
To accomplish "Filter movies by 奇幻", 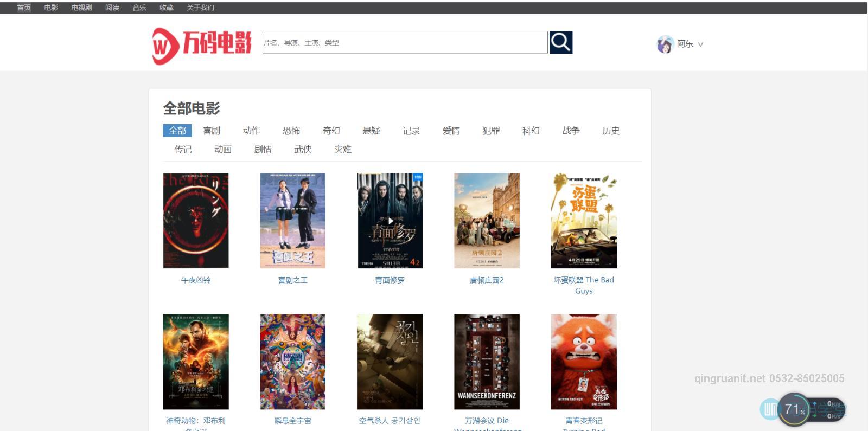I will click(331, 131).
